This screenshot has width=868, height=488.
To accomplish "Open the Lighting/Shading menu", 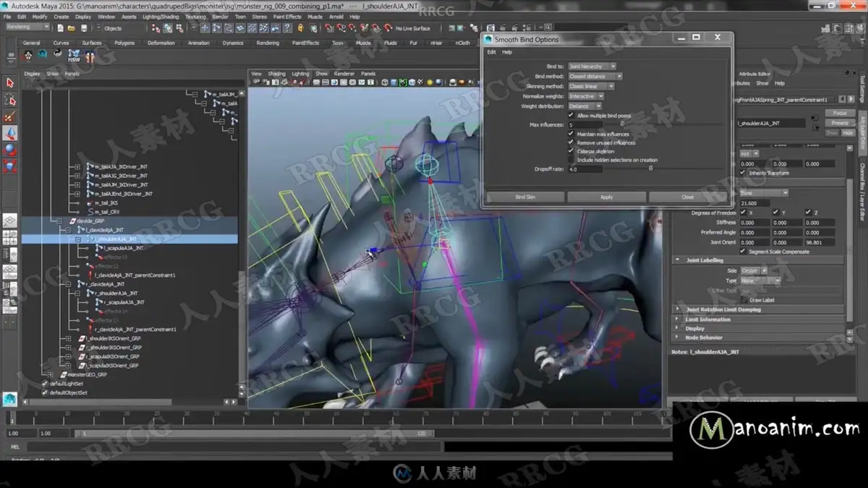I will click(x=161, y=16).
